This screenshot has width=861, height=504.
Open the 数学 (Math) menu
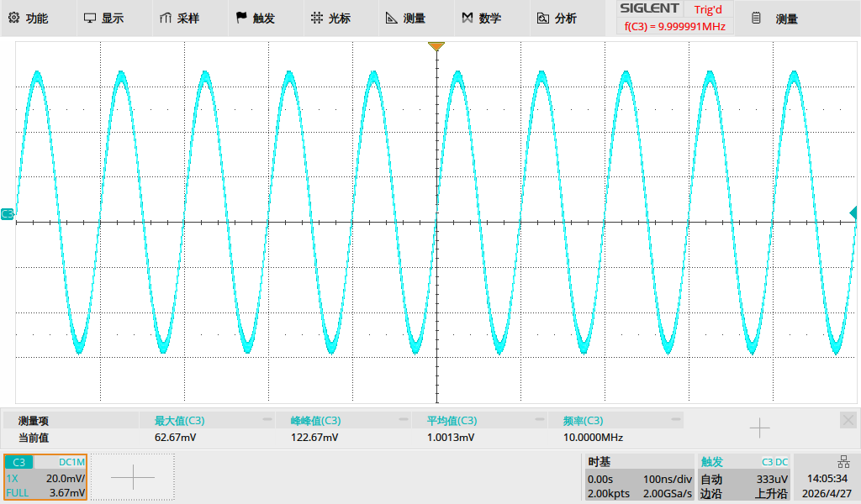(x=482, y=18)
